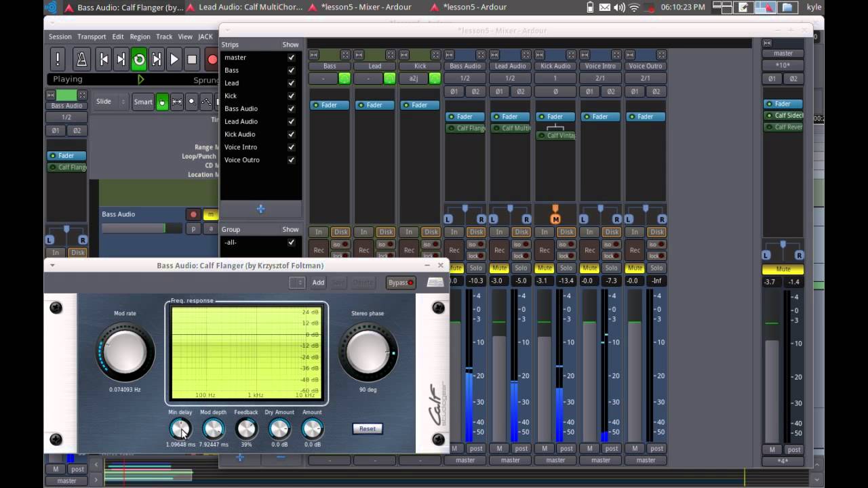Toggle Disk monitoring on Voice Outro strip

pos(656,232)
